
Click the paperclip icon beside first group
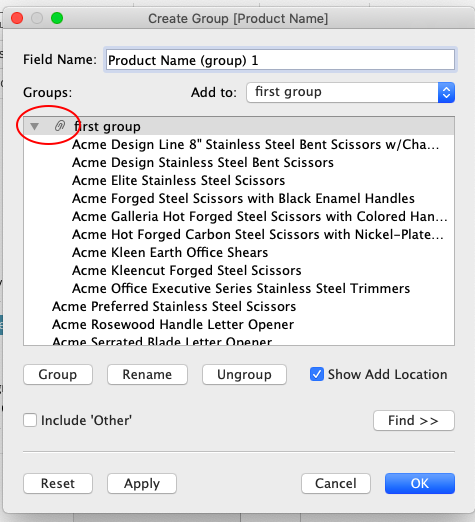point(60,126)
